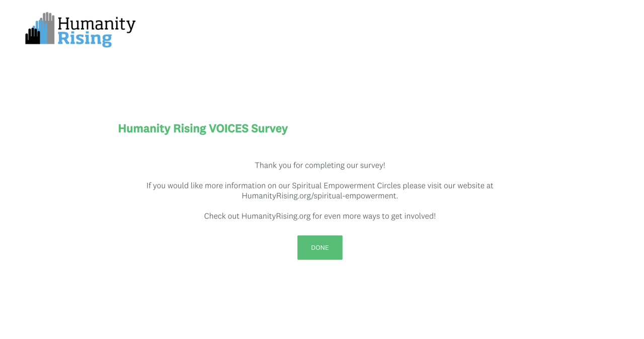Screen dimensions: 644x339
Task: Click the word "VOICES" in the heading
Action: [x=228, y=128]
